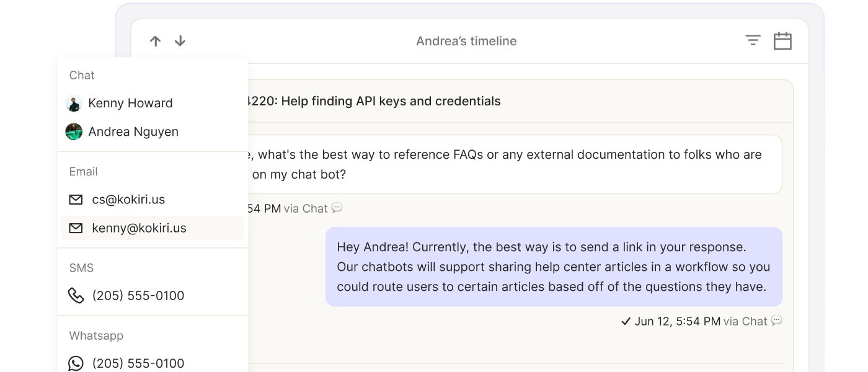This screenshot has height=372, width=868.
Task: Open the timeline filter icon
Action: [x=753, y=41]
